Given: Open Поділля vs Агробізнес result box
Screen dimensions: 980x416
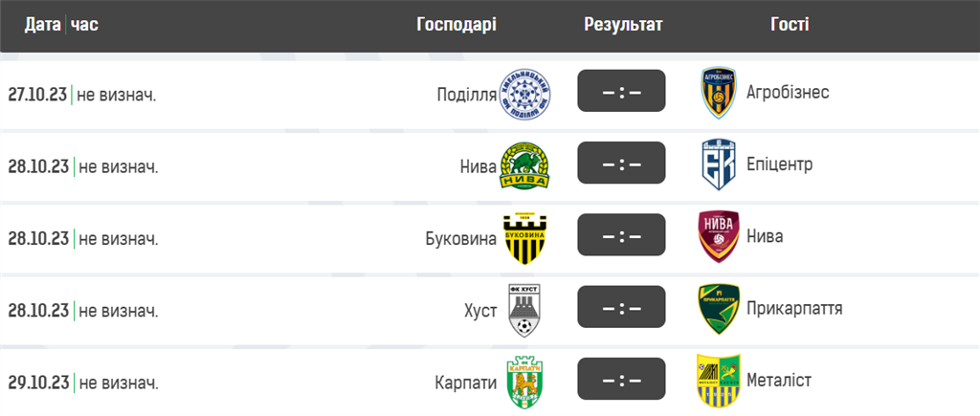Looking at the screenshot, I should click(621, 92).
